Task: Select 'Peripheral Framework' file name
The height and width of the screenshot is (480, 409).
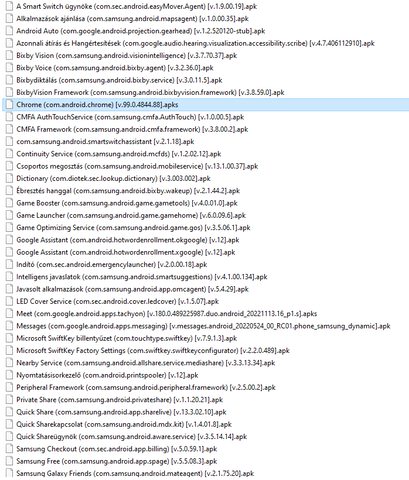Action: coord(146,387)
